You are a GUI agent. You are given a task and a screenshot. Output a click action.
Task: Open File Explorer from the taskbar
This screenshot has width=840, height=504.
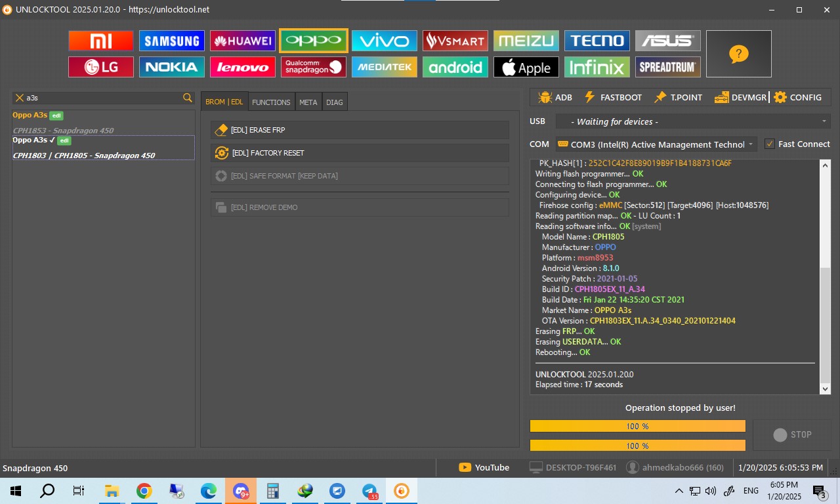pos(112,491)
